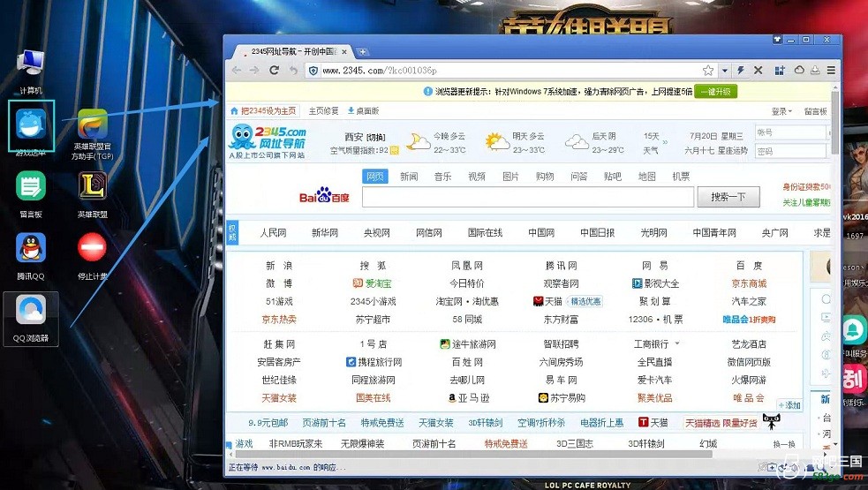Screen dimensions: 868x490
Task: Open the 苏宁易购 link
Action: [562, 397]
